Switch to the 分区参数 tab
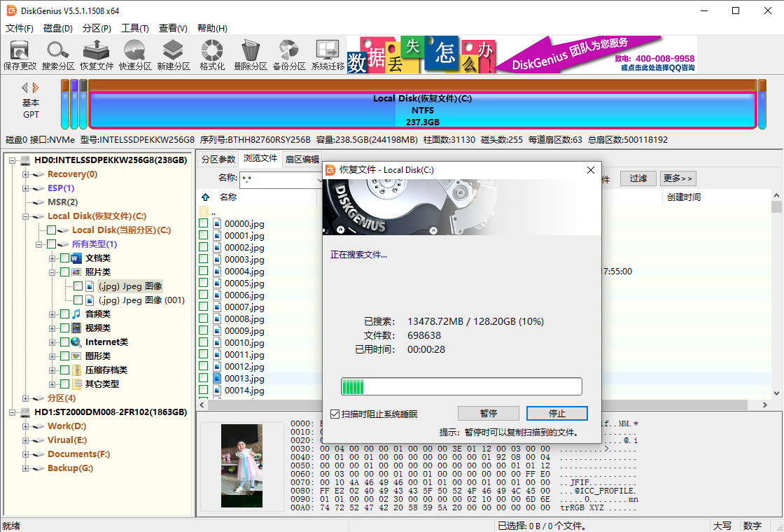The height and width of the screenshot is (532, 784). click(x=218, y=159)
